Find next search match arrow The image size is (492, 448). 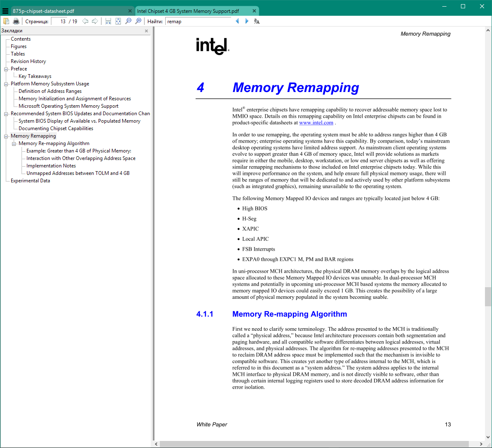pos(247,22)
